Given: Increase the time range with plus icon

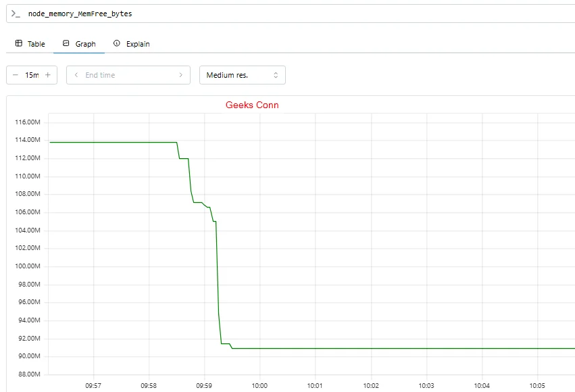Looking at the screenshot, I should [48, 75].
